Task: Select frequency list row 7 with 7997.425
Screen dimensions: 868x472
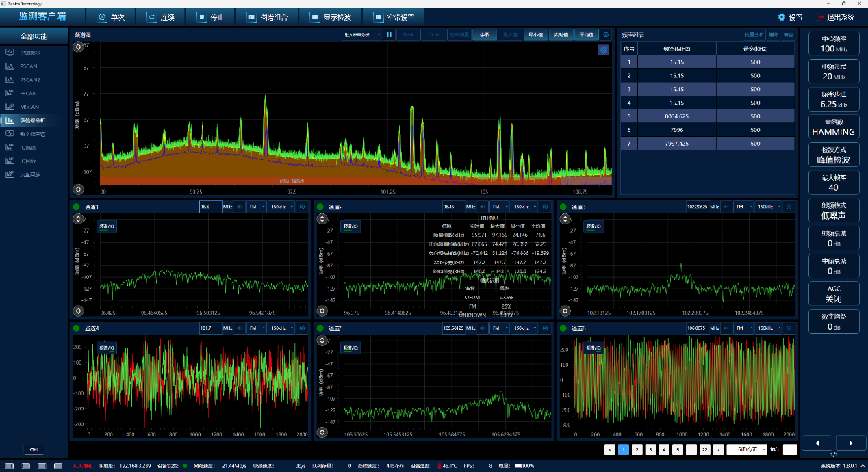Action: (x=708, y=144)
